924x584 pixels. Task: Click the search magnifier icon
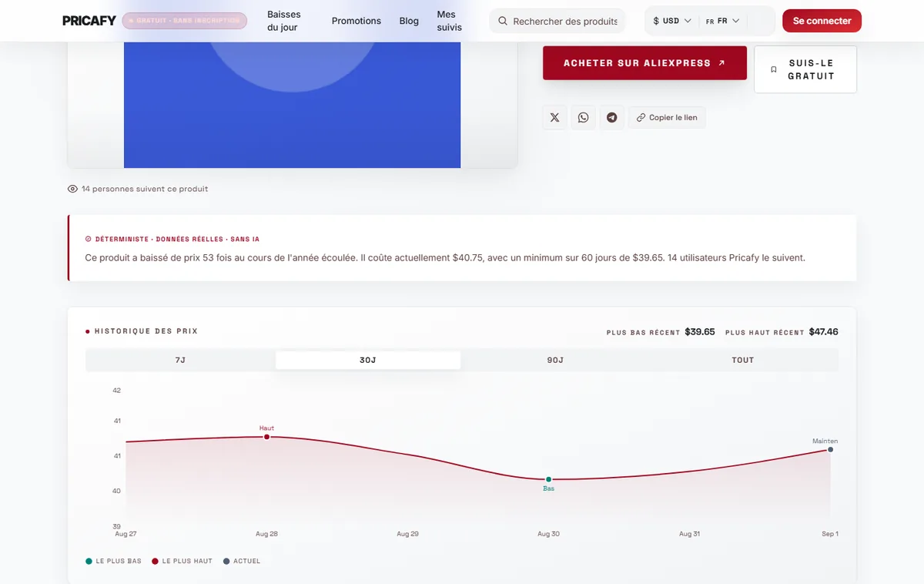503,21
